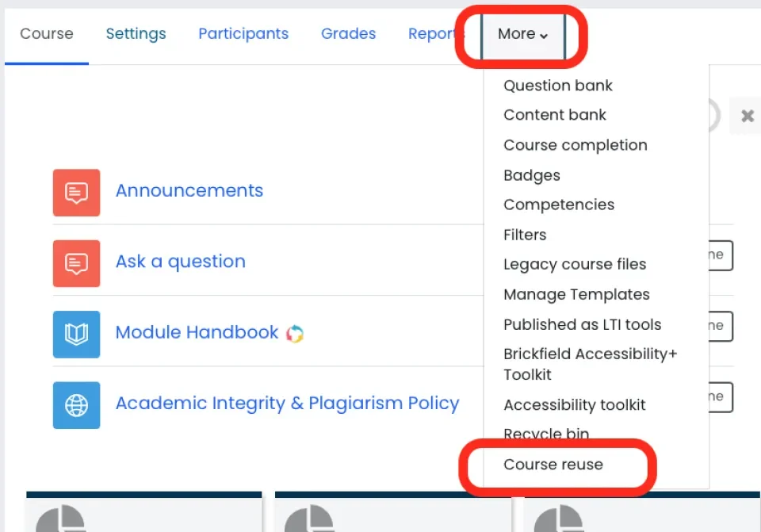Click the colored circle icon beside Module Handbook
761x532 pixels.
point(295,334)
